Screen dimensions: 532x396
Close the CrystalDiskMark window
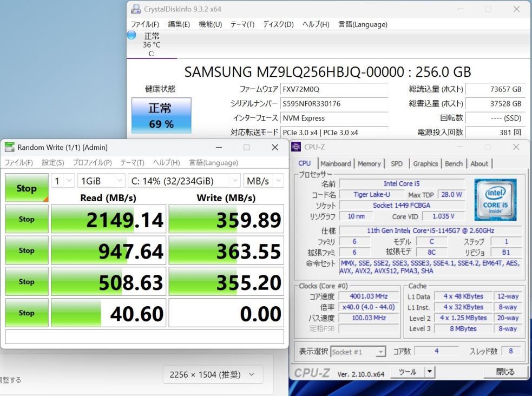[275, 147]
